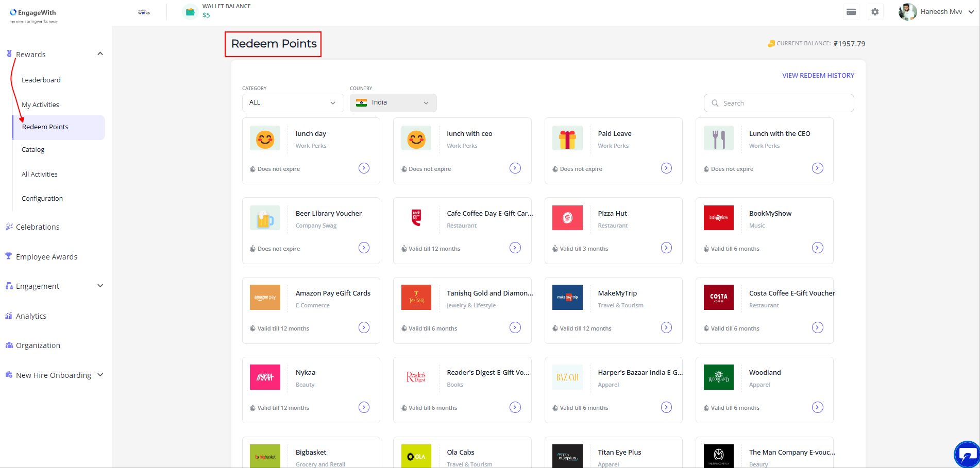Open the settings gear icon
The width and height of the screenshot is (980, 468).
point(875,11)
